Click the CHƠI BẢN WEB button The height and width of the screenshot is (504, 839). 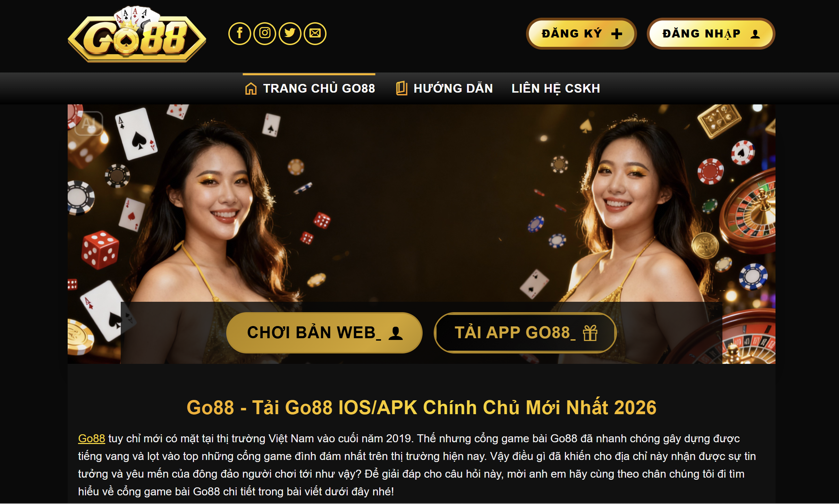(x=324, y=333)
